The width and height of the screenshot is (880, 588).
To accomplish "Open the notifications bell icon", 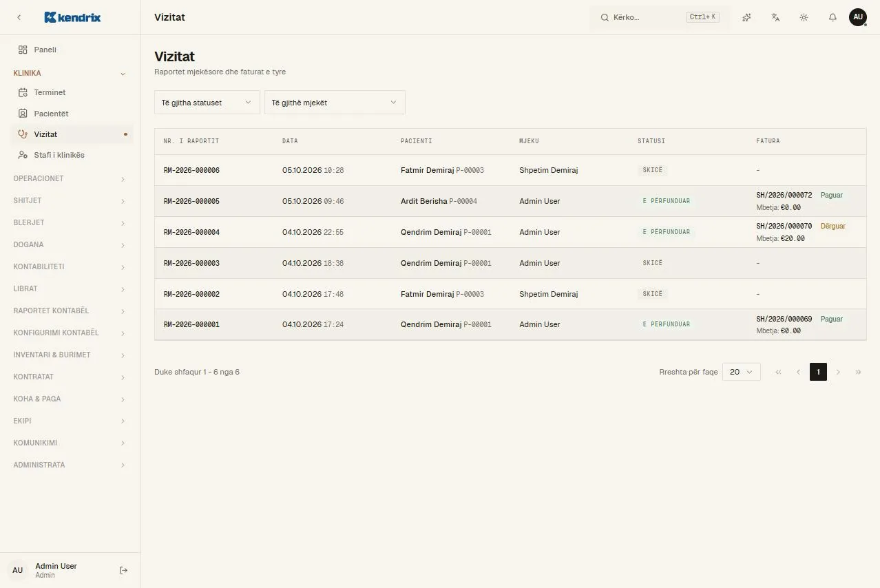I will (x=832, y=17).
